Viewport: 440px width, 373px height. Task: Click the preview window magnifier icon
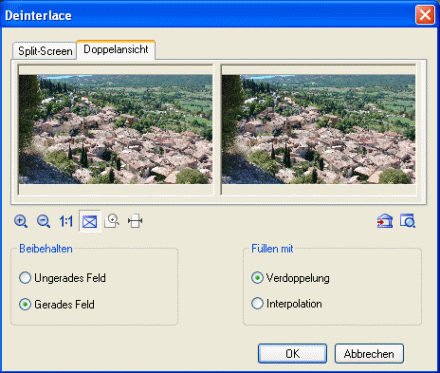point(408,221)
